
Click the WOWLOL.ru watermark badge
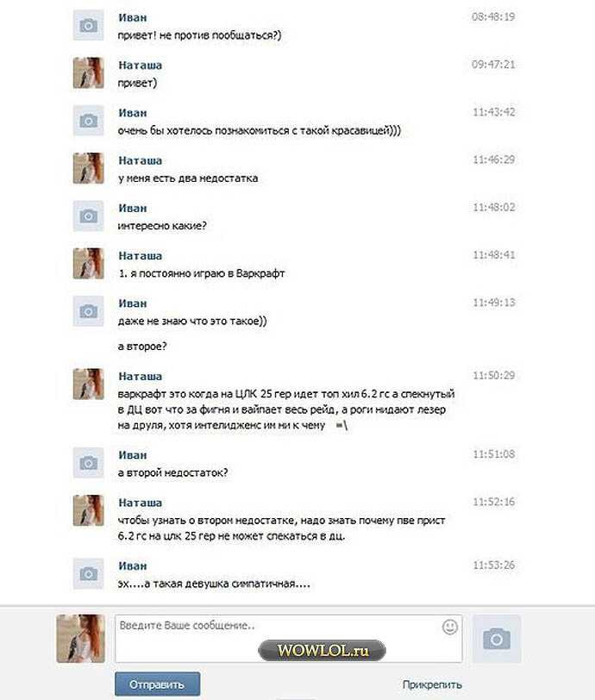pos(322,651)
